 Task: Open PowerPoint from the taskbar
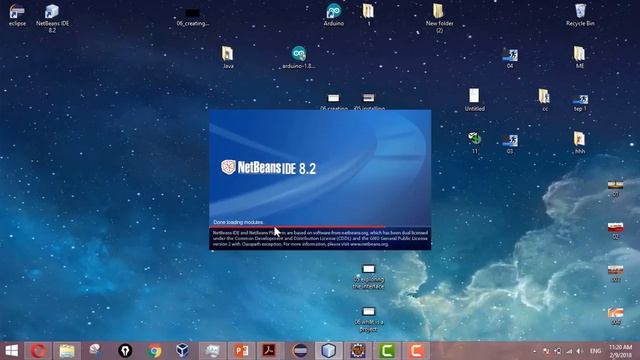[241, 351]
